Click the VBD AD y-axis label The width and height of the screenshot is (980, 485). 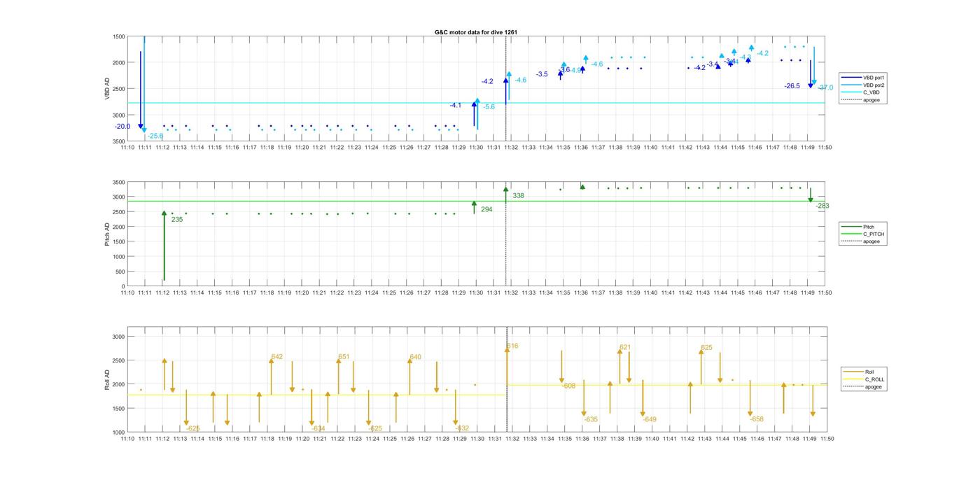point(108,89)
